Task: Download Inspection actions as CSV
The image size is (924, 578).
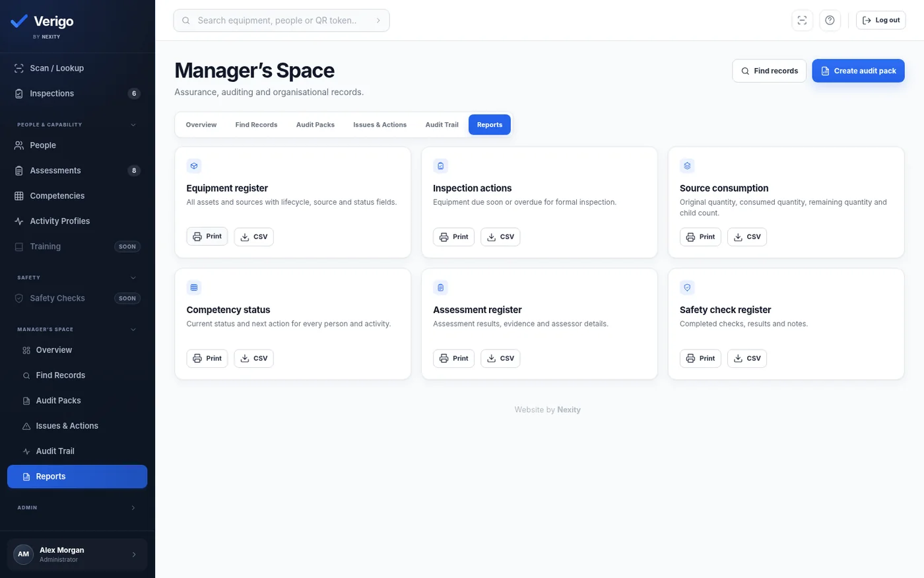Action: click(x=500, y=237)
